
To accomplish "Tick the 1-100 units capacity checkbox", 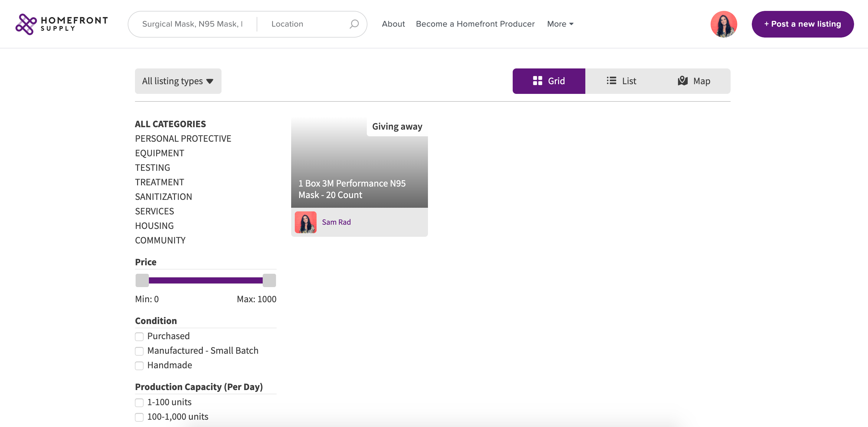I will (x=139, y=403).
